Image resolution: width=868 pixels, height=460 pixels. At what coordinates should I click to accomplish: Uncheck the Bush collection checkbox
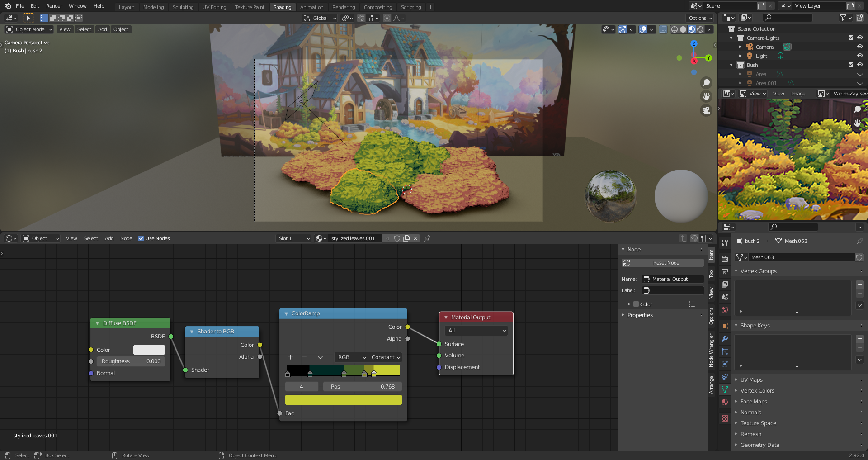(x=851, y=65)
